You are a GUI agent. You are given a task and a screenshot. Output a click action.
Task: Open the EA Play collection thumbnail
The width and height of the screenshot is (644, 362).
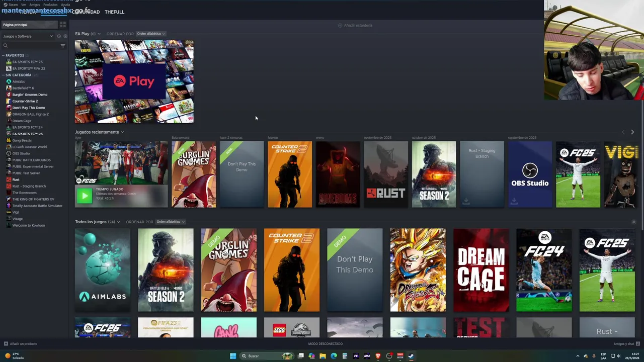134,81
